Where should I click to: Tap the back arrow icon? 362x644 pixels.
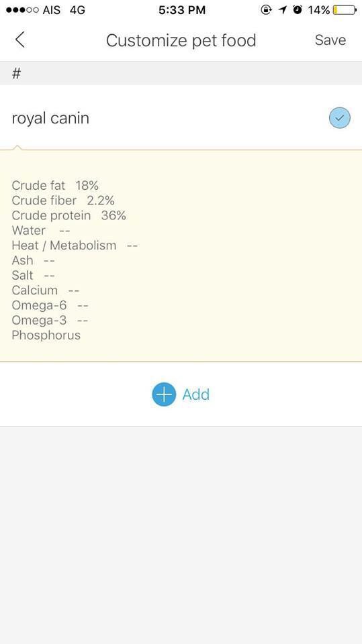[19, 40]
